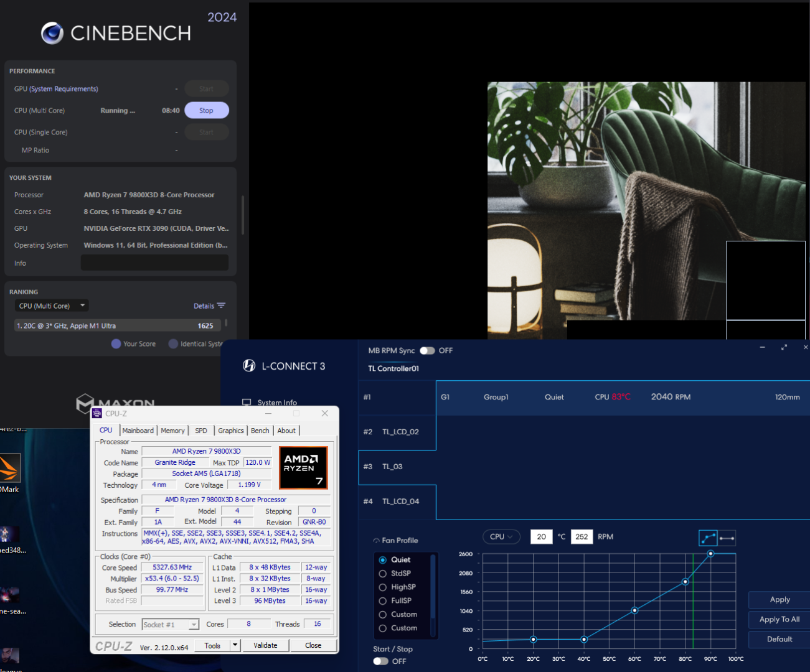Click Start for CPU Single Core test
Screen dimensions: 810x672
coord(207,132)
